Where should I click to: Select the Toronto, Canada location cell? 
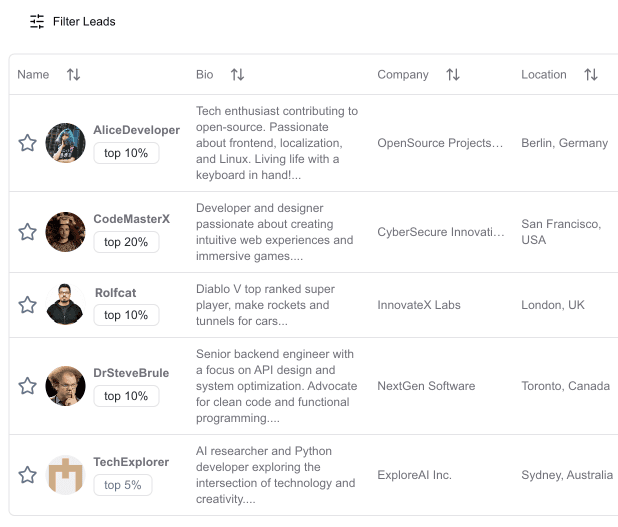[565, 386]
